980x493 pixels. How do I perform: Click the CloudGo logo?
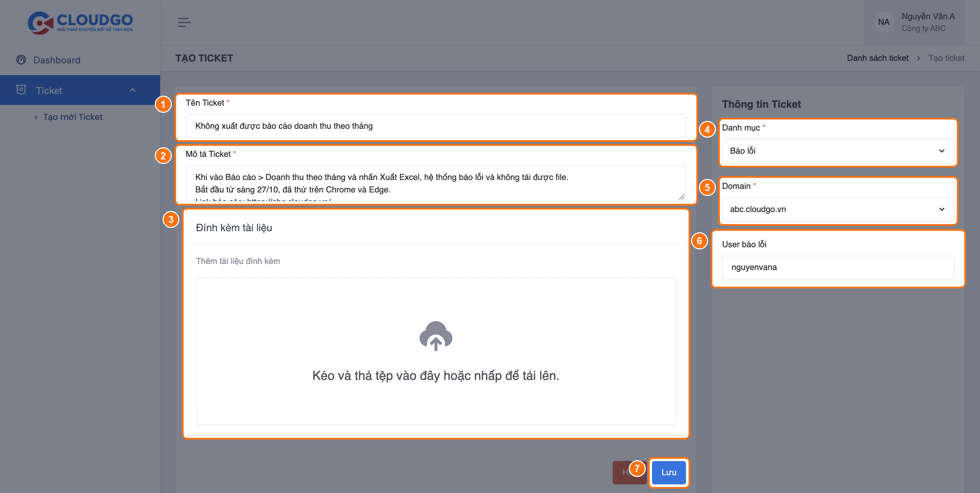coord(80,23)
